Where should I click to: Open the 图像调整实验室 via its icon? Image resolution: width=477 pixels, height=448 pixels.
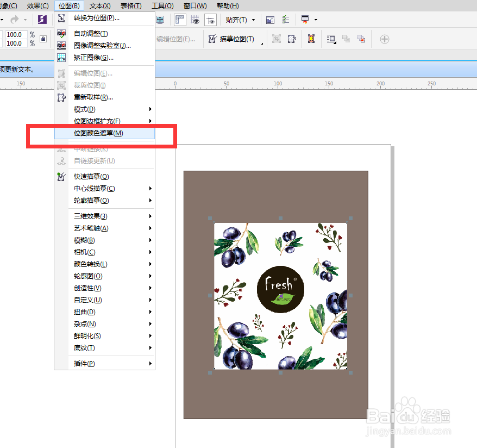click(x=61, y=45)
